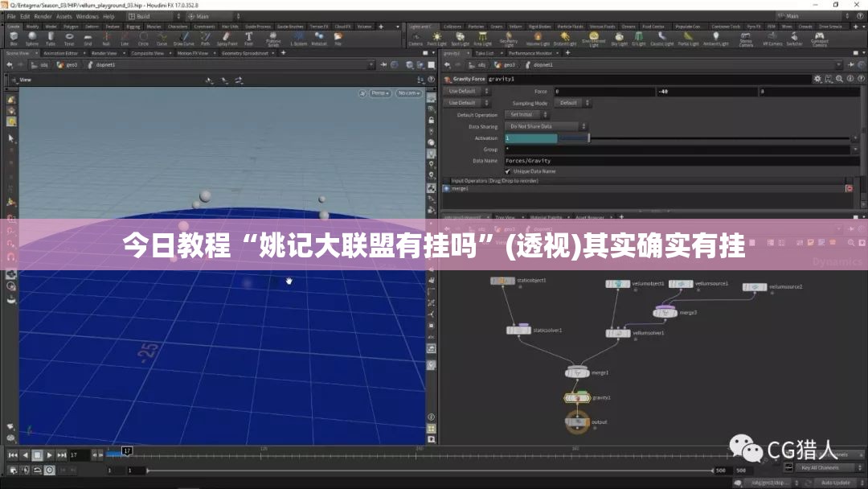Image resolution: width=868 pixels, height=489 pixels.
Task: Select the Box shelf tool
Action: pos(14,39)
